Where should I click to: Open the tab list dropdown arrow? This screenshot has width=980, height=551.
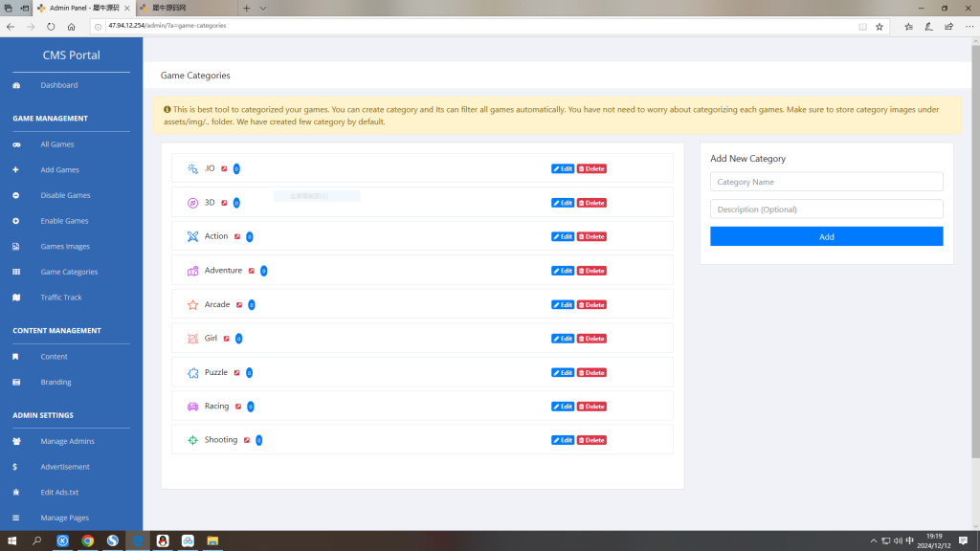[x=263, y=8]
